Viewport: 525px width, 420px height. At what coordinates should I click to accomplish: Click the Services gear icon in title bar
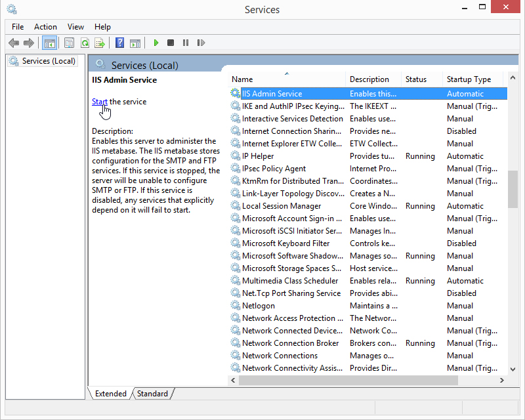pyautogui.click(x=12, y=9)
